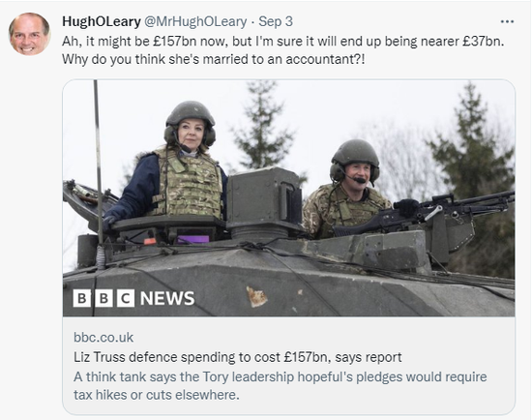Screen dimensions: 532x420
Task: Click the tank photo in the link card
Action: click(x=289, y=198)
